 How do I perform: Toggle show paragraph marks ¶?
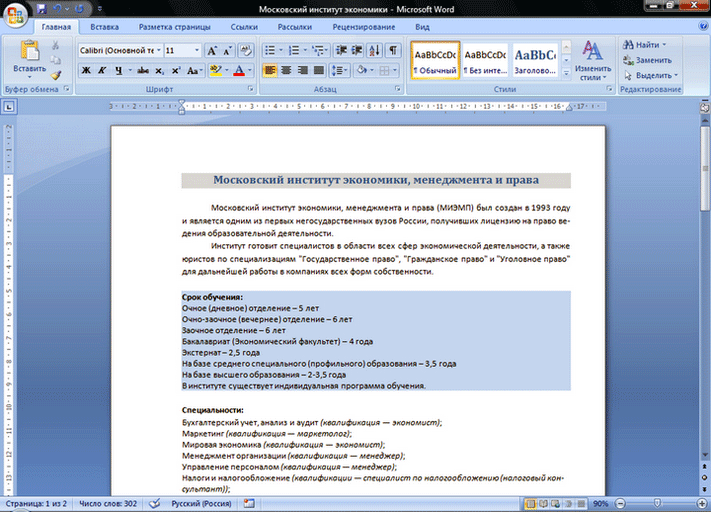(x=393, y=50)
